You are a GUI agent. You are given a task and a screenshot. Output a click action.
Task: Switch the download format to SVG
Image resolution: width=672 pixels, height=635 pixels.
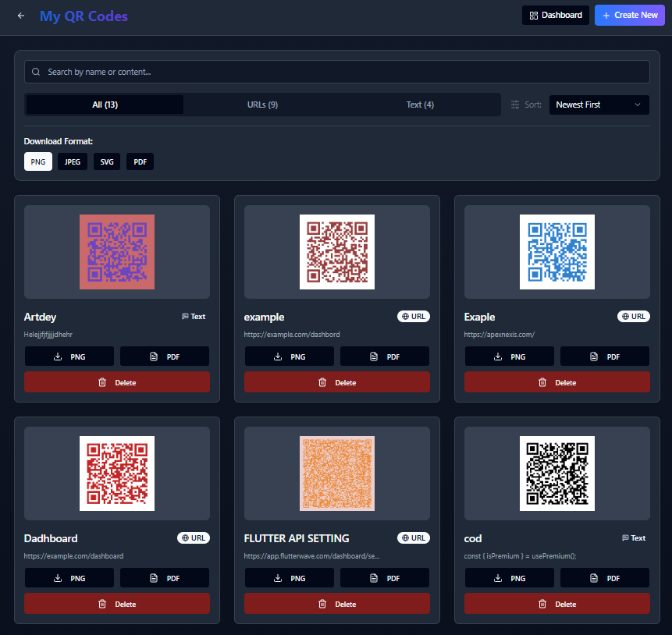point(106,161)
